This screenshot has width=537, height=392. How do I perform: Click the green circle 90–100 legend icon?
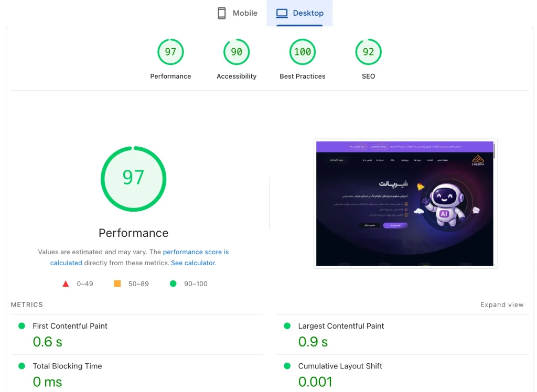(173, 284)
